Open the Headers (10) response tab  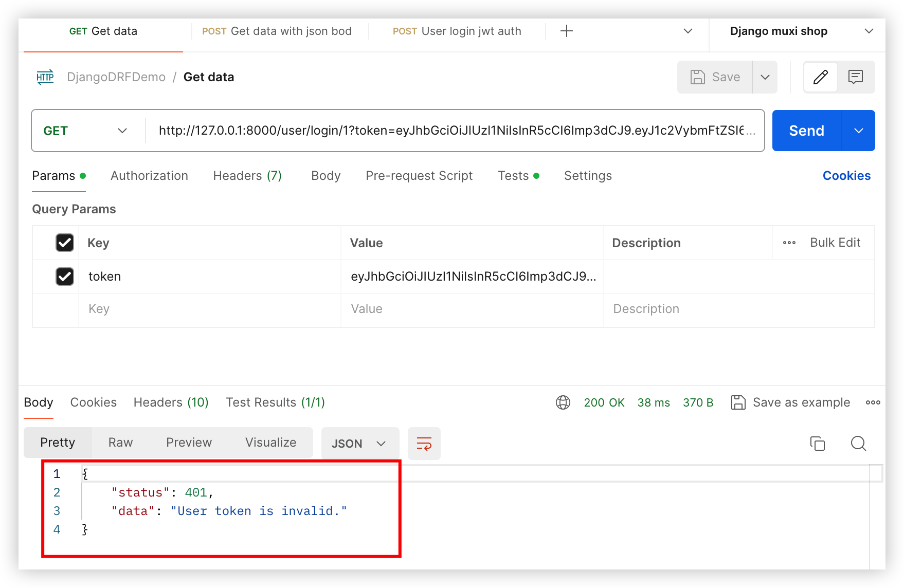click(x=171, y=402)
